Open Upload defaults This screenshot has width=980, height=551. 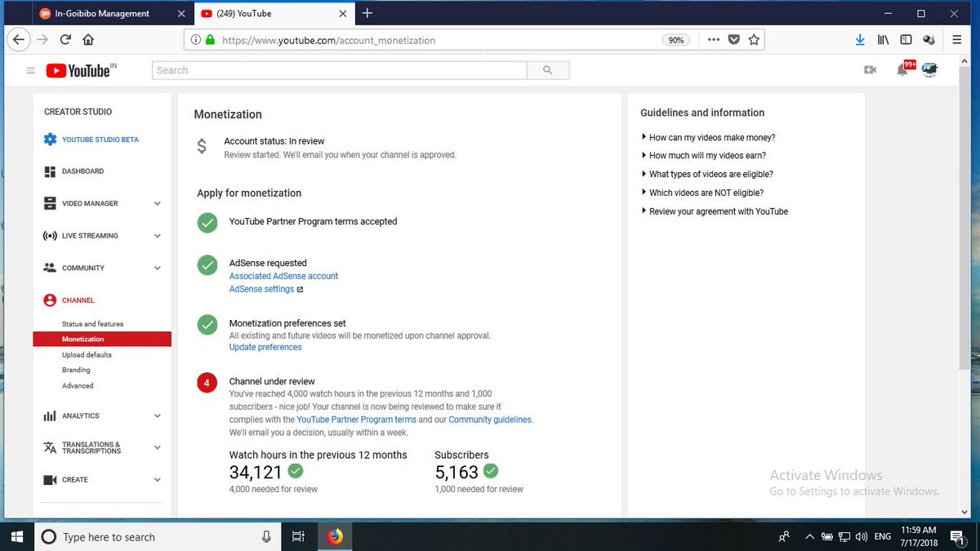pos(87,355)
